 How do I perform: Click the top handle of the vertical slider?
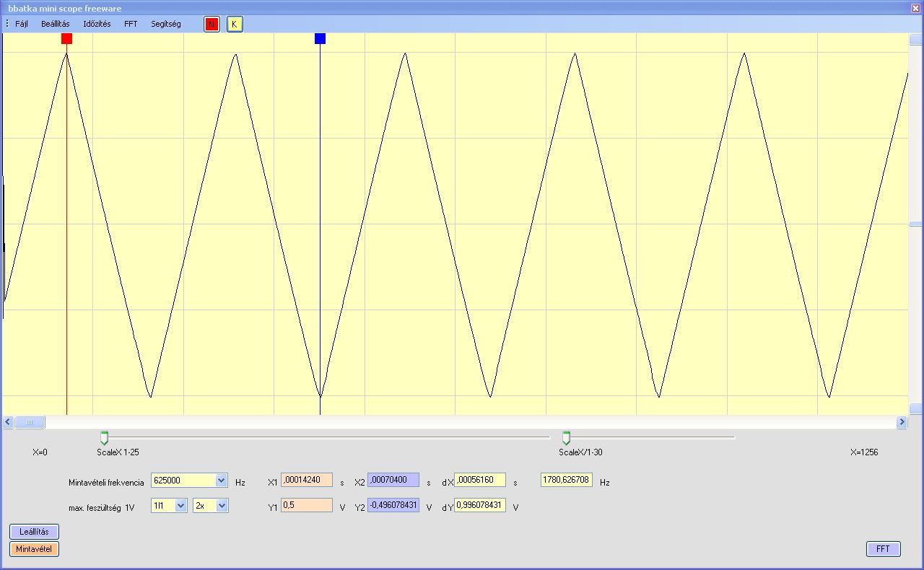coord(915,40)
